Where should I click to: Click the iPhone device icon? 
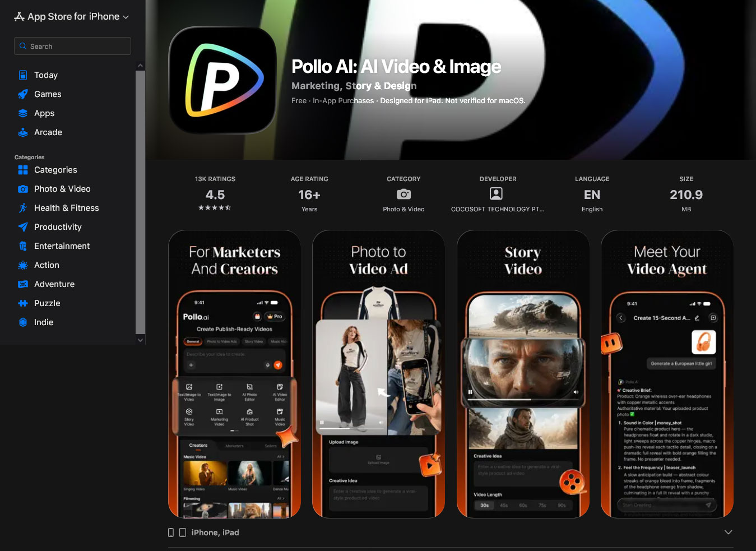171,533
